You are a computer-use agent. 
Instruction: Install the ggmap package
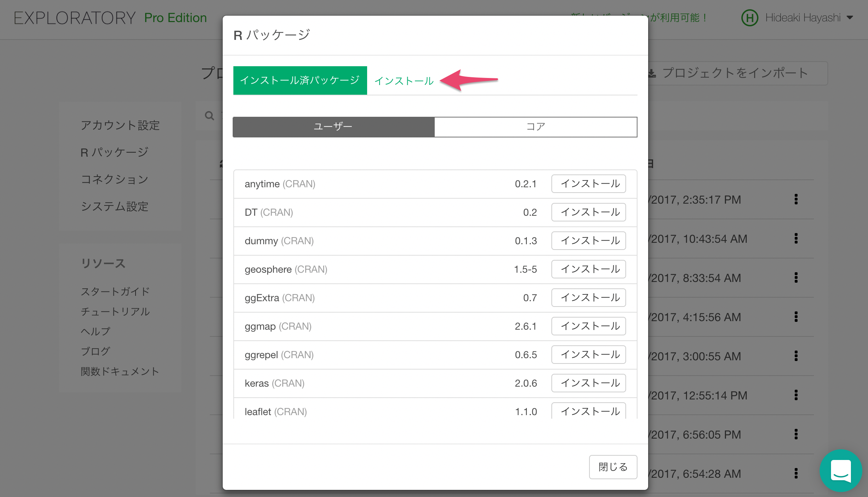[x=588, y=326]
